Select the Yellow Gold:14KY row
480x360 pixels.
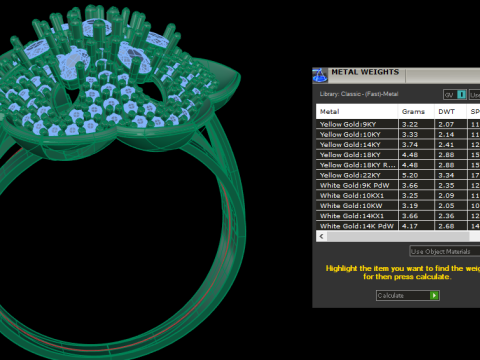398,145
